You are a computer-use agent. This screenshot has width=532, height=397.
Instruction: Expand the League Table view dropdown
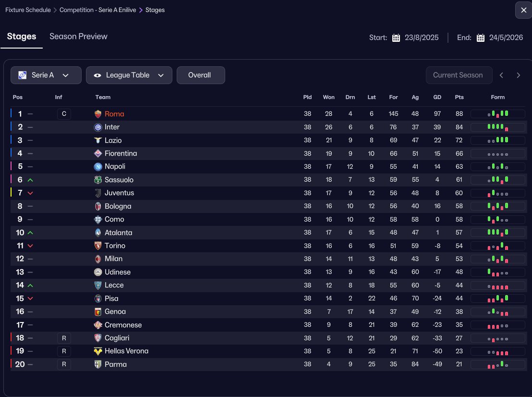(129, 75)
